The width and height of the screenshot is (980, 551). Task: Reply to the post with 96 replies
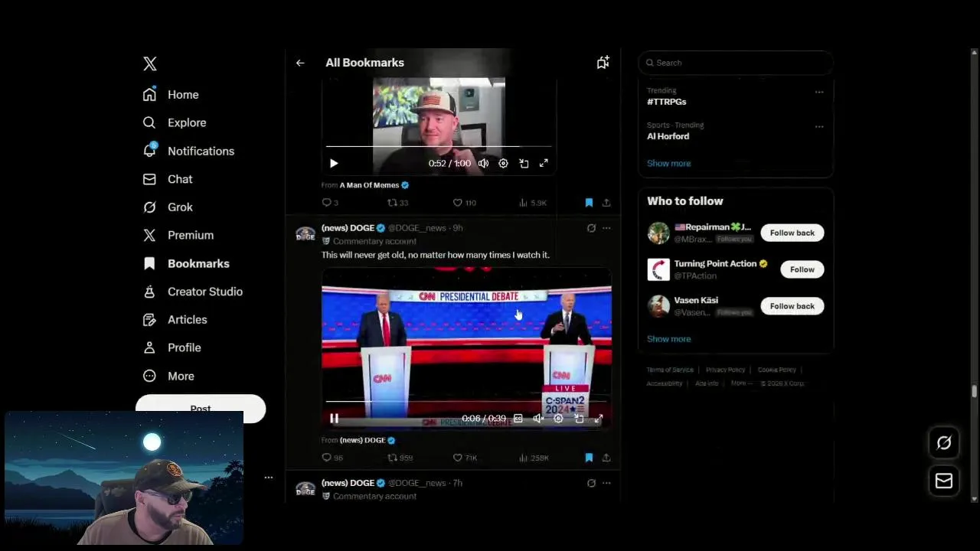pyautogui.click(x=332, y=458)
